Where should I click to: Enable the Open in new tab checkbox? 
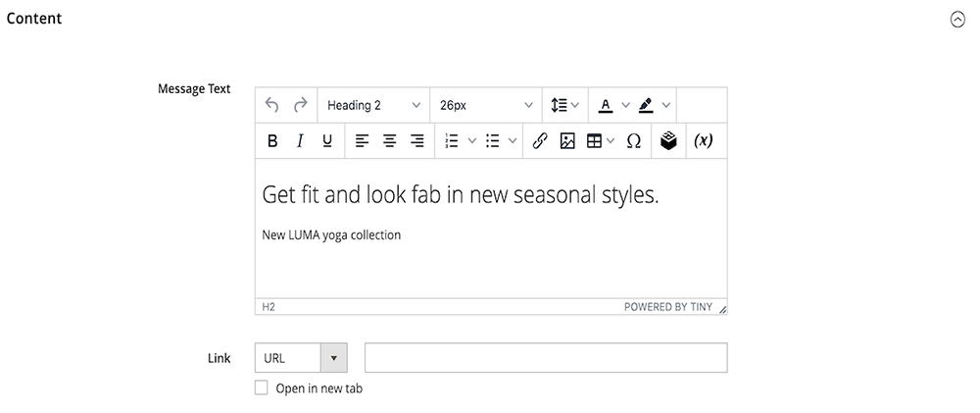(262, 387)
